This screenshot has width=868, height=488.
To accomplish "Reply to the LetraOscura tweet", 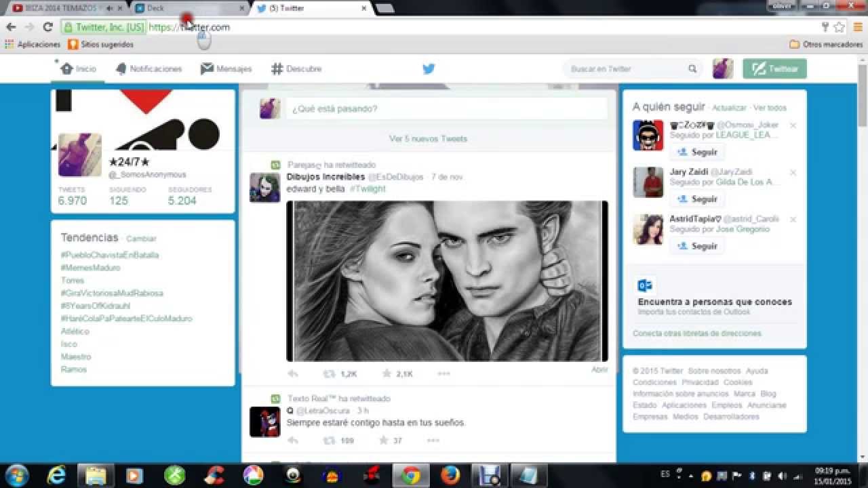I will (293, 441).
